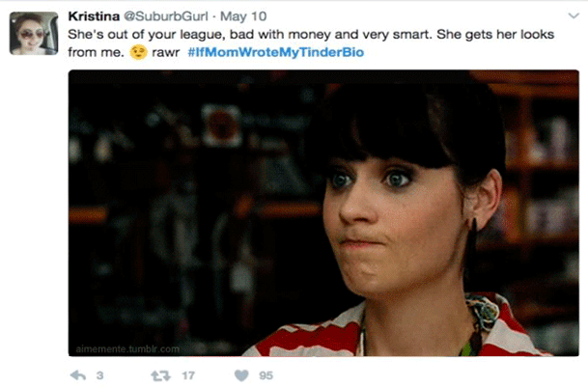Click the display name Kristina
588x388 pixels.
click(x=94, y=16)
